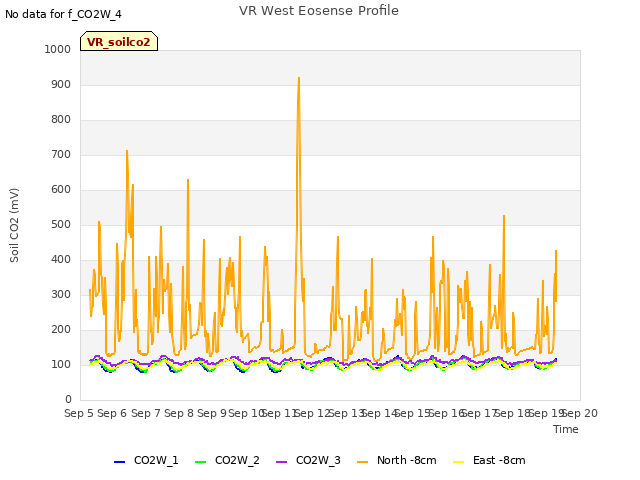The image size is (640, 480).
Task: Click the Time axis title
Action: (x=566, y=429)
